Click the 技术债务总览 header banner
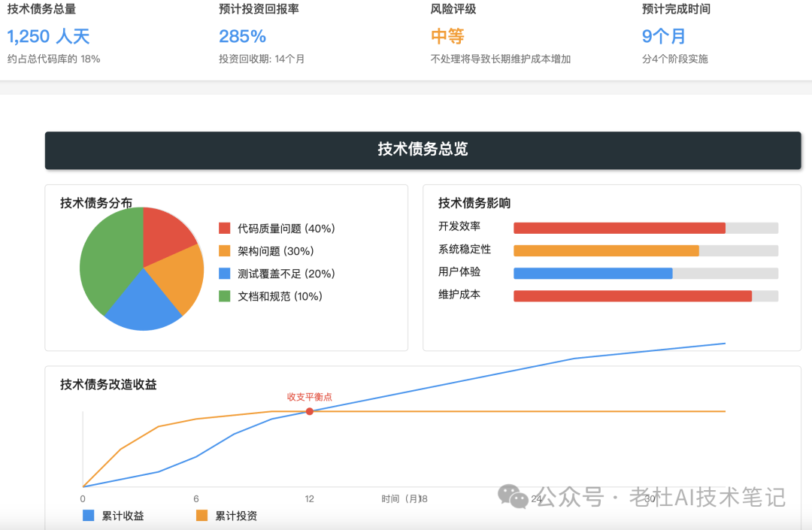812x530 pixels. click(x=423, y=150)
